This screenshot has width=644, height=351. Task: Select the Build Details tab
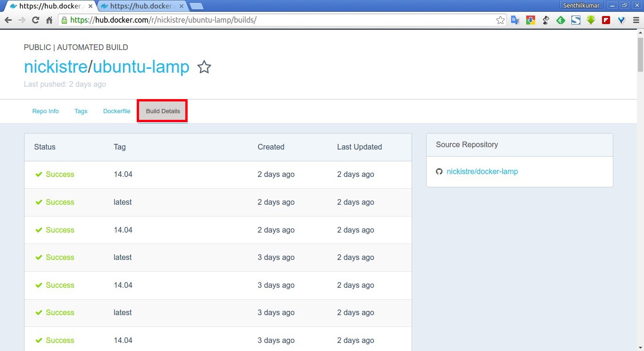coord(163,111)
